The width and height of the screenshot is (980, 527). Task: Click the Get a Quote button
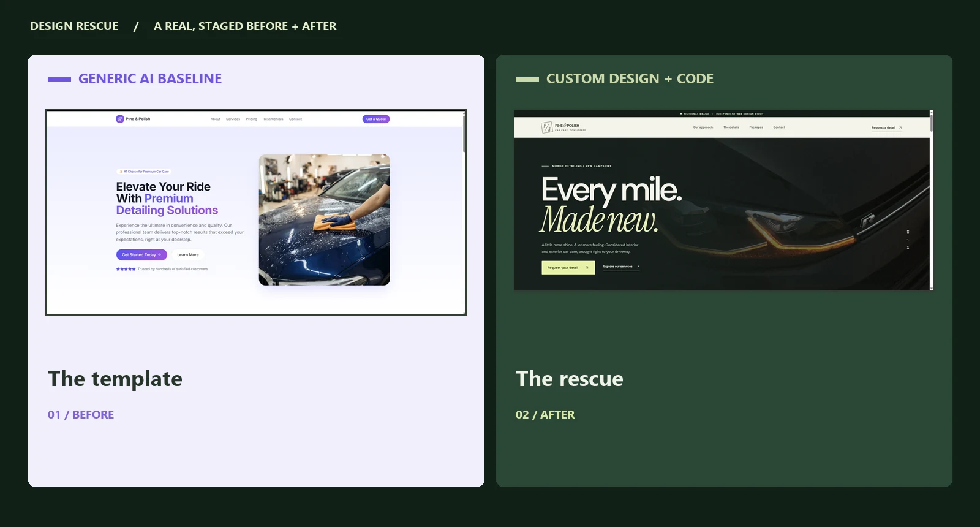tap(376, 119)
